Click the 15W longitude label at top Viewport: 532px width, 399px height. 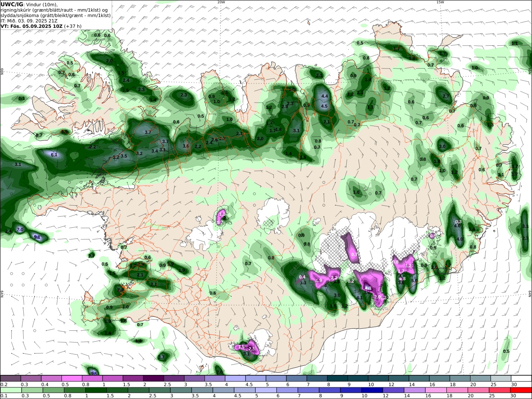pyautogui.click(x=440, y=2)
